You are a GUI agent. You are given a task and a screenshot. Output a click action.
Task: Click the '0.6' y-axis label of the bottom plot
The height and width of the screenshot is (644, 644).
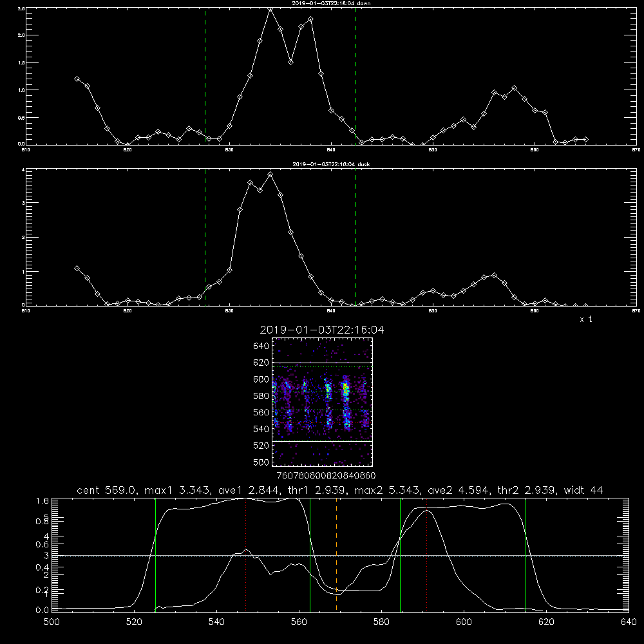point(43,544)
